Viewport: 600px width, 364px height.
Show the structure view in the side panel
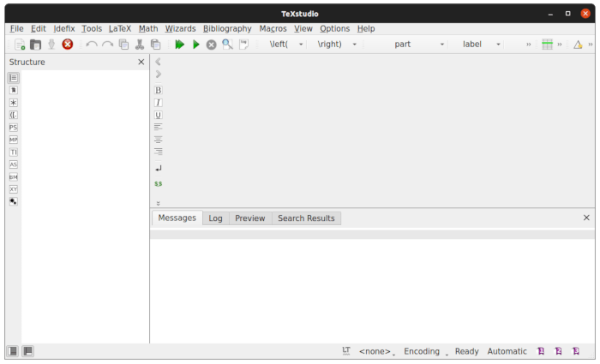(x=14, y=78)
